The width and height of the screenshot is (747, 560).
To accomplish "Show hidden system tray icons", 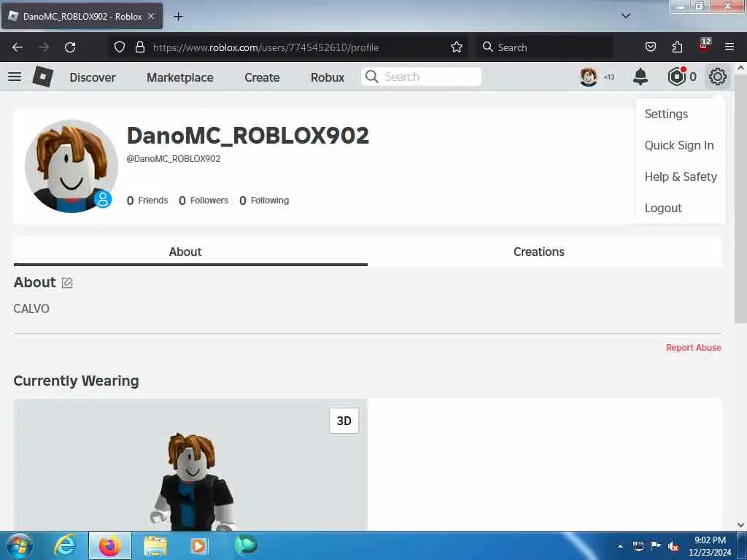I will coord(620,546).
